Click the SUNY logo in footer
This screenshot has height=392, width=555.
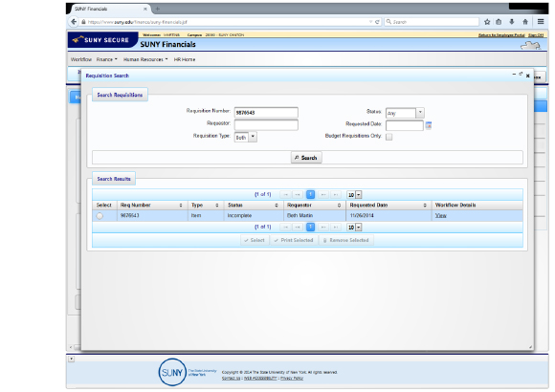(x=172, y=372)
